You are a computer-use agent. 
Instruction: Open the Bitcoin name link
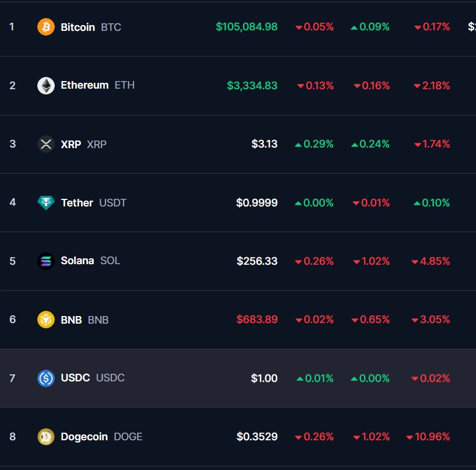point(77,27)
